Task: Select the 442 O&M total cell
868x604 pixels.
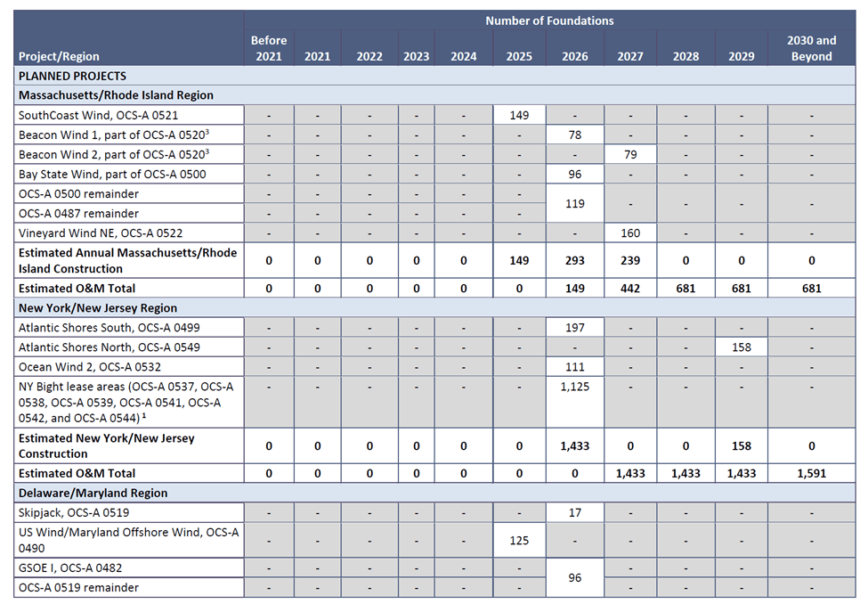Action: [629, 288]
